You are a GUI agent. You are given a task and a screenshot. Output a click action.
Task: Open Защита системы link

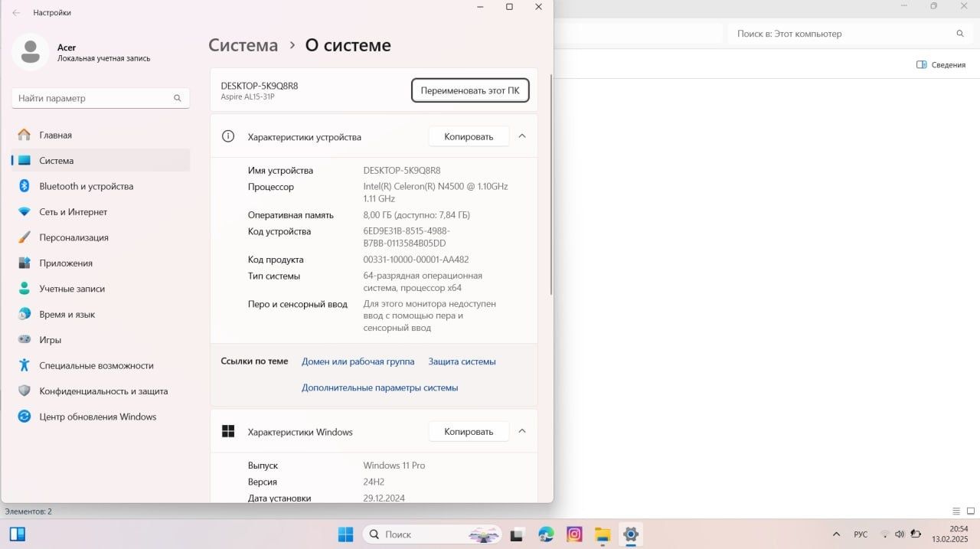pyautogui.click(x=462, y=361)
